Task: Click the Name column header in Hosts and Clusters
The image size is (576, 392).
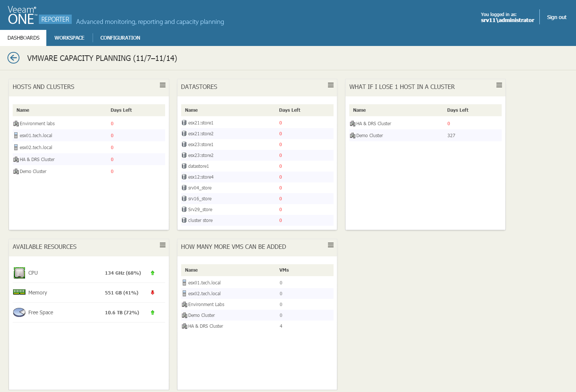Action: pyautogui.click(x=23, y=110)
